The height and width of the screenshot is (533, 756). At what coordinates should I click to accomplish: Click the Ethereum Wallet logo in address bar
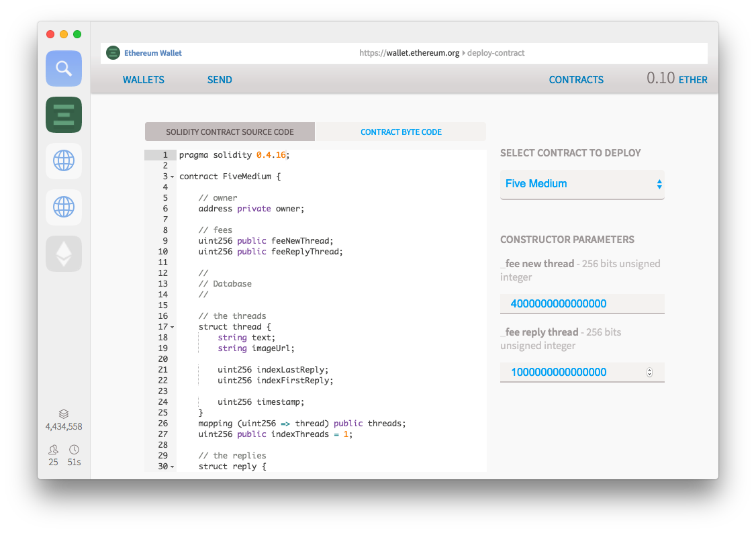point(113,53)
